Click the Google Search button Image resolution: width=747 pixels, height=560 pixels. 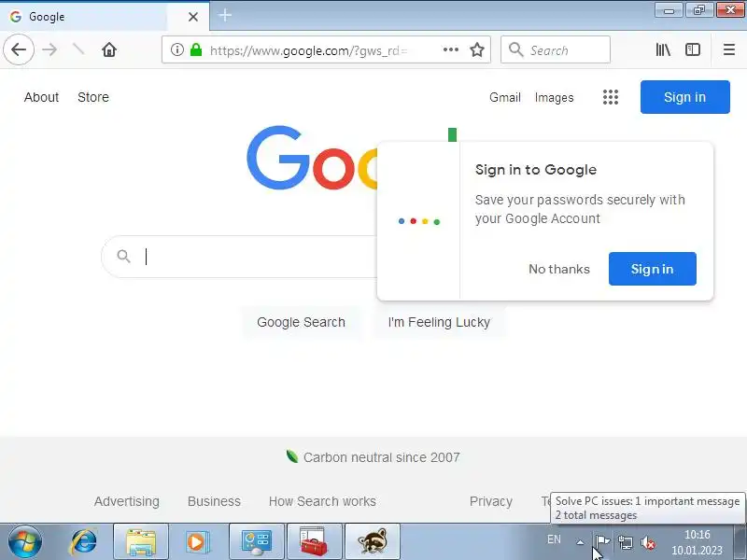(x=301, y=322)
